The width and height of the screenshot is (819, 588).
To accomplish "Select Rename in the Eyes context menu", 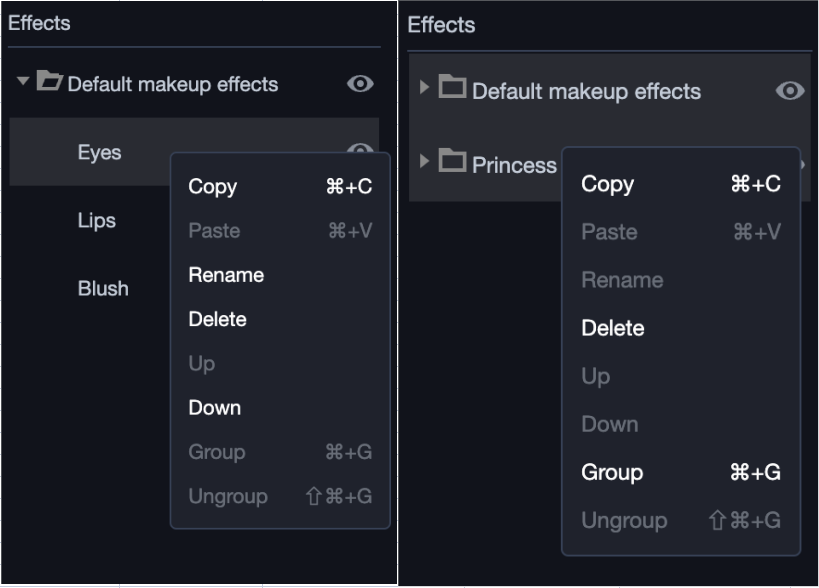I will (226, 275).
